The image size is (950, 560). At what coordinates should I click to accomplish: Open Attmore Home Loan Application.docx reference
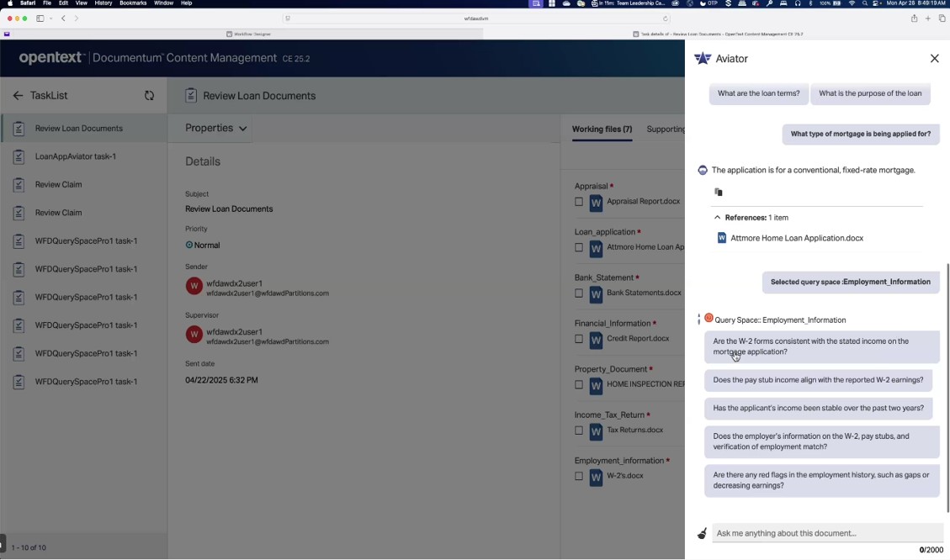click(x=797, y=239)
